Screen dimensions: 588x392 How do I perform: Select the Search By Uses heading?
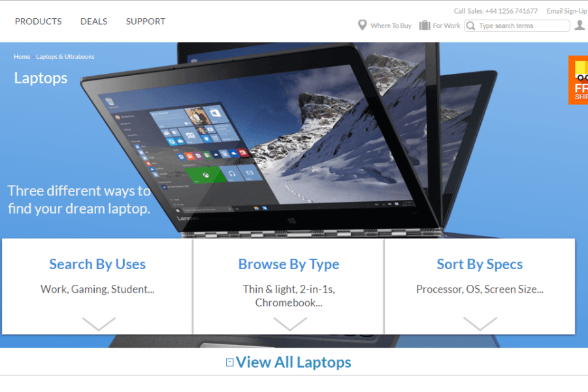(97, 265)
